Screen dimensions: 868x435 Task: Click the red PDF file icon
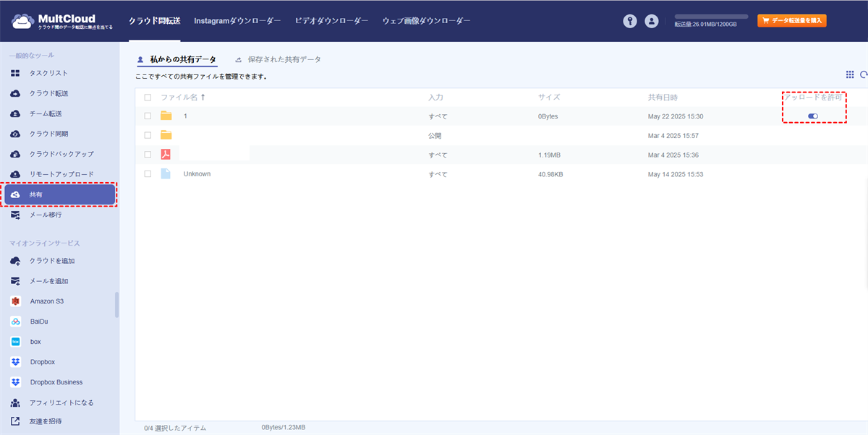coord(166,155)
